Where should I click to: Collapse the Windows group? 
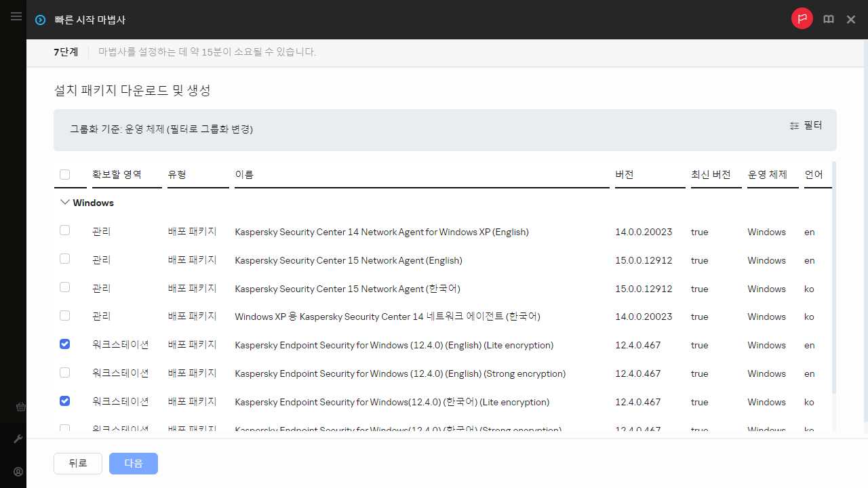pyautogui.click(x=65, y=201)
